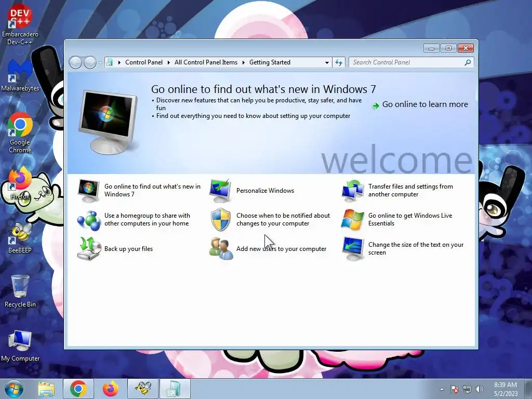Click the Add new users people icon

pos(221,249)
